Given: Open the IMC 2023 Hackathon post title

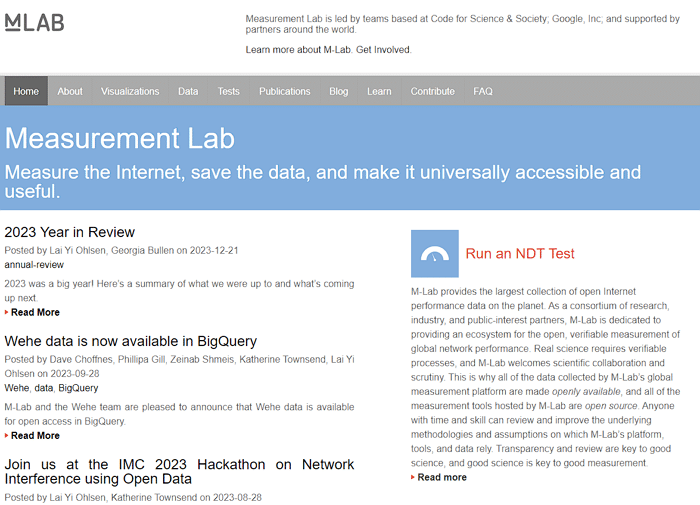Looking at the screenshot, I should pyautogui.click(x=179, y=472).
